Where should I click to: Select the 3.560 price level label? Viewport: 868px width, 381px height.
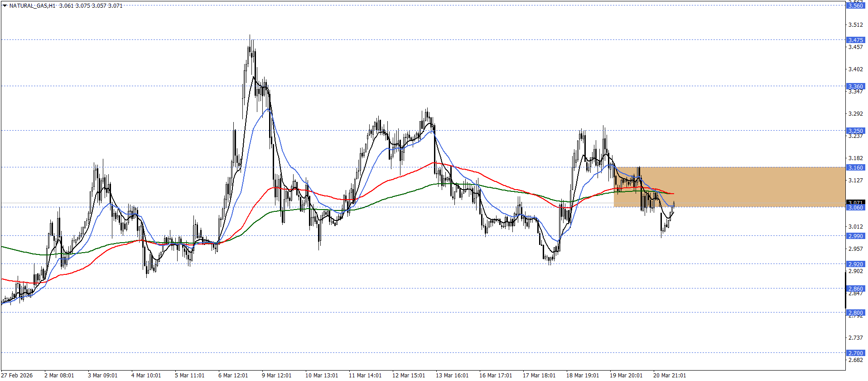tap(855, 5)
